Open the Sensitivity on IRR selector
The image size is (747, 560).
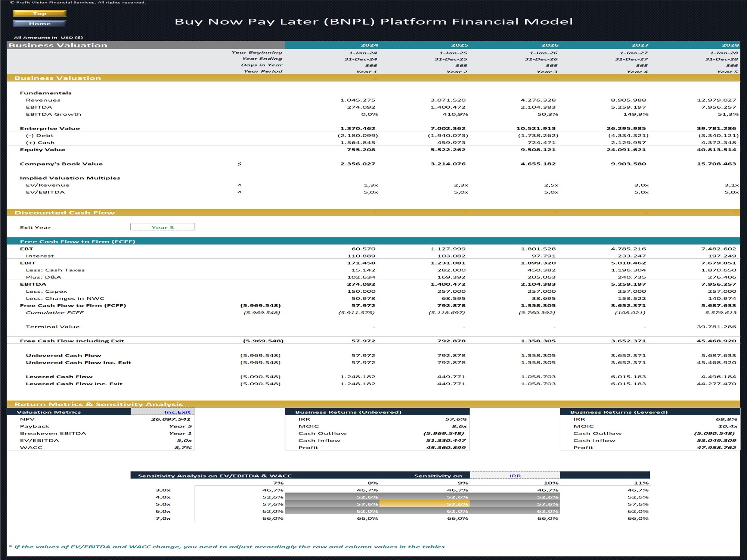[x=515, y=475]
